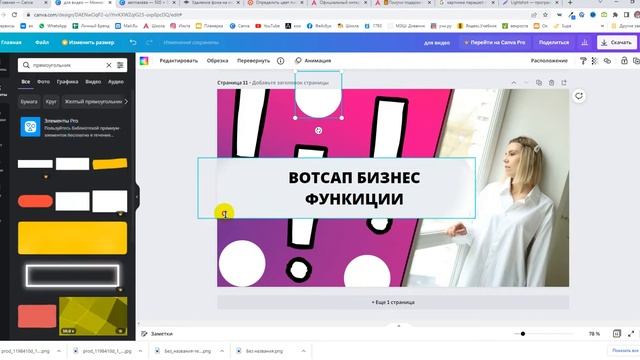Duplicate page 11 with copy icon
The image size is (640, 360).
(539, 83)
